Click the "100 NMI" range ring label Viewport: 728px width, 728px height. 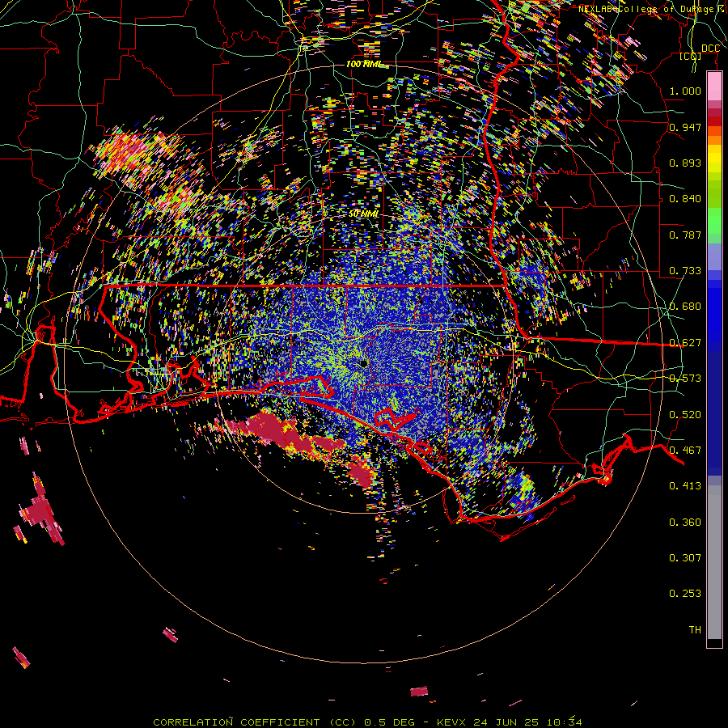363,64
